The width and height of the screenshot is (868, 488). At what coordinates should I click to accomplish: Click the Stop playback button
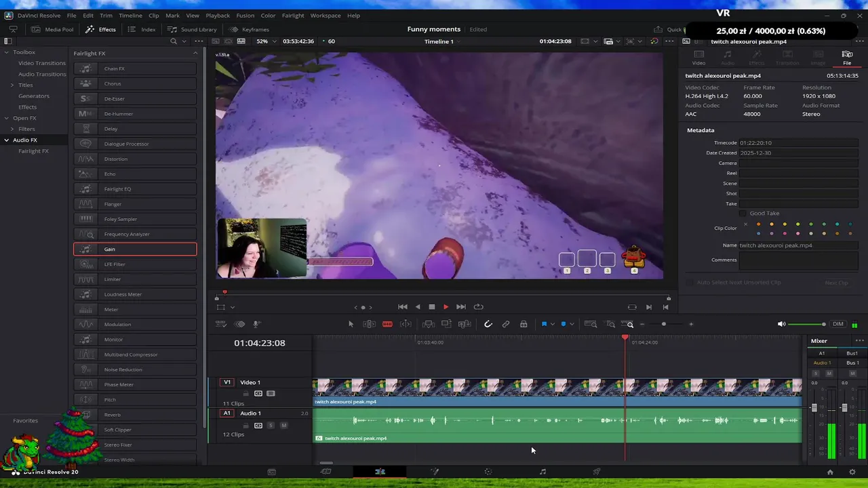click(x=431, y=306)
